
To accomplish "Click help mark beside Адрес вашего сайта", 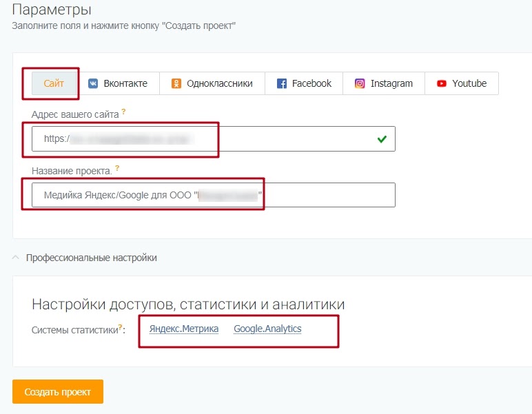I will point(124,112).
